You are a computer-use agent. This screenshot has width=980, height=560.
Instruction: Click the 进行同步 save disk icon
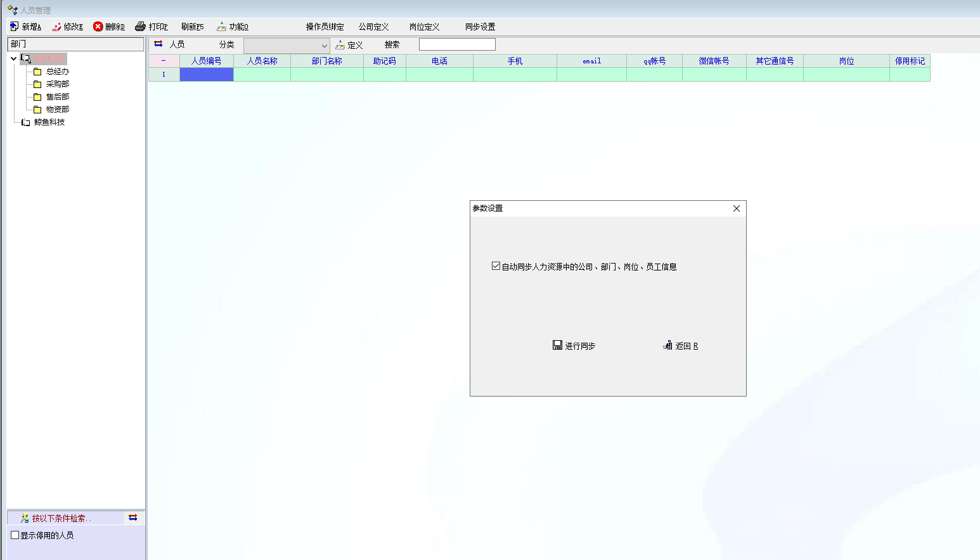tap(557, 345)
